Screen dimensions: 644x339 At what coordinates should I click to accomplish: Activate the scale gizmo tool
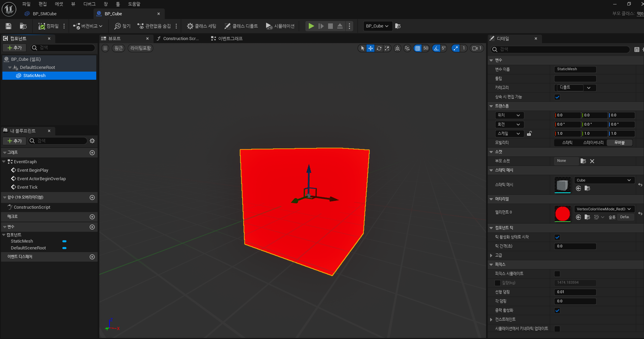coord(387,48)
